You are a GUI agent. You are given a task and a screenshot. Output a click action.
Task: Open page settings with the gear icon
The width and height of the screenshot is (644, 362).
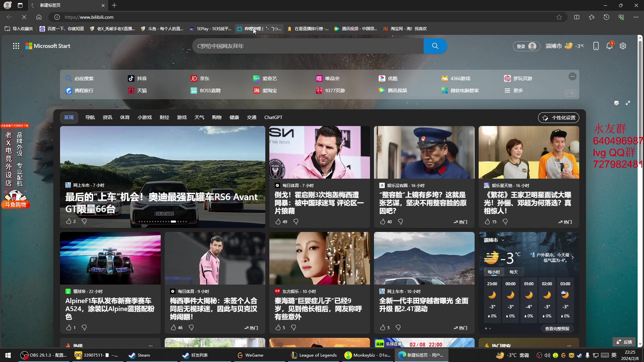click(x=623, y=46)
